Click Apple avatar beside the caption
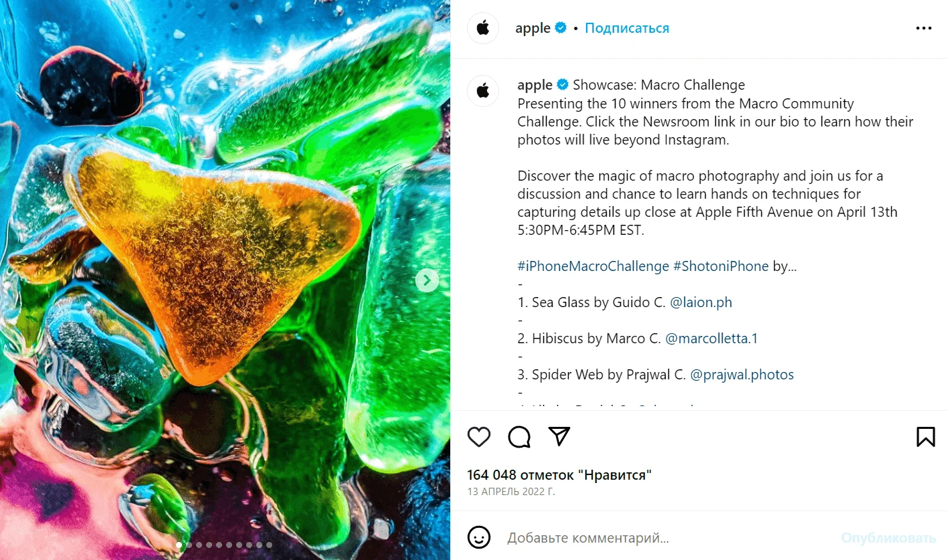This screenshot has height=560, width=948. (483, 90)
